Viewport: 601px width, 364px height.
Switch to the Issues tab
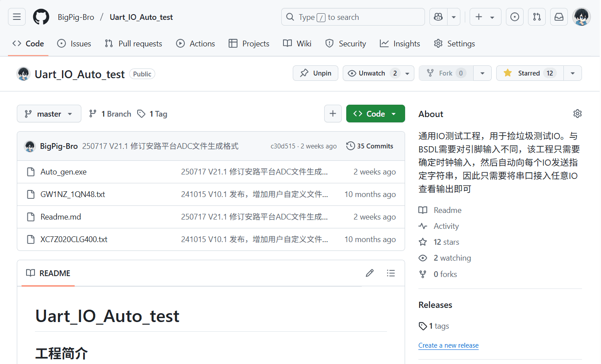click(74, 44)
